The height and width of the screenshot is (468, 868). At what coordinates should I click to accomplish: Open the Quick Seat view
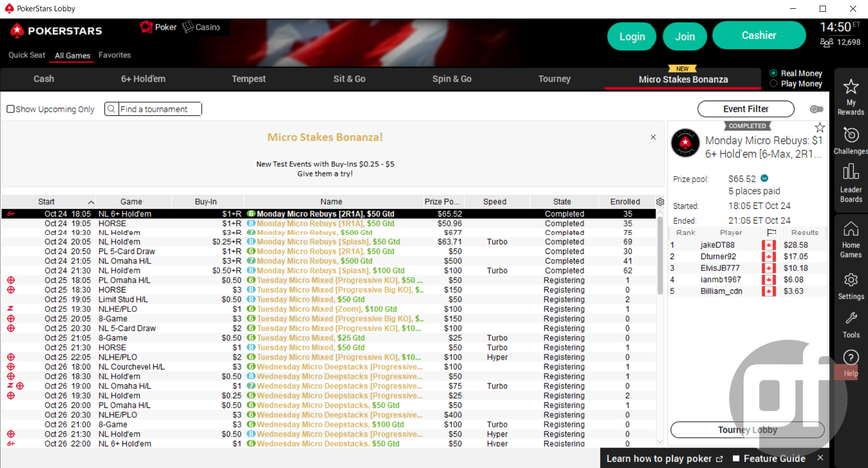coord(27,55)
